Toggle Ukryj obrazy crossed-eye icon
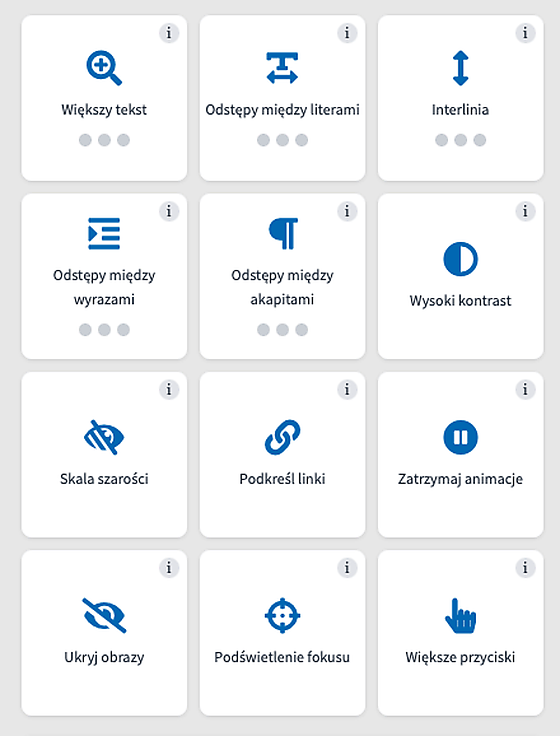 tap(104, 616)
